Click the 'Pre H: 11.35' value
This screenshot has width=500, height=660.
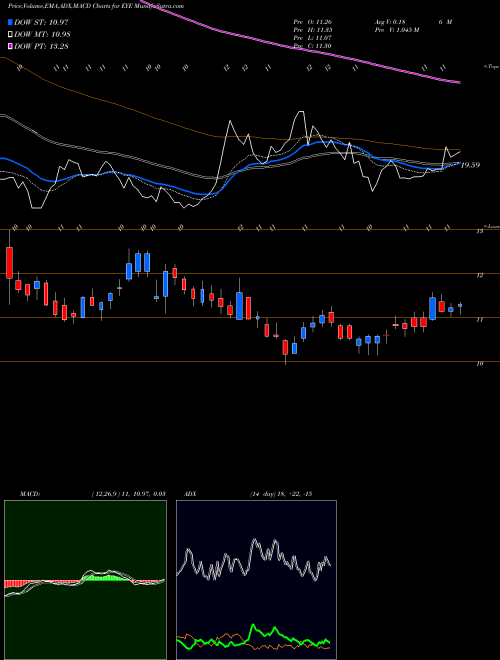pos(313,30)
